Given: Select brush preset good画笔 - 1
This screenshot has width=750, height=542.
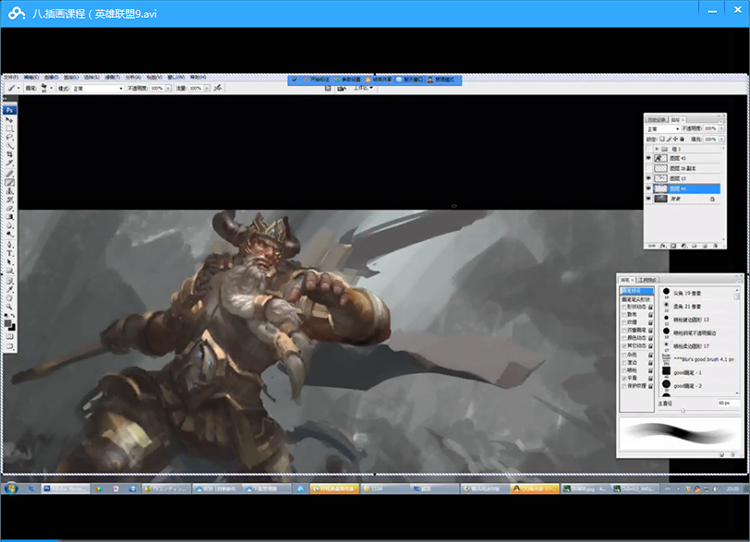Looking at the screenshot, I should [697, 372].
